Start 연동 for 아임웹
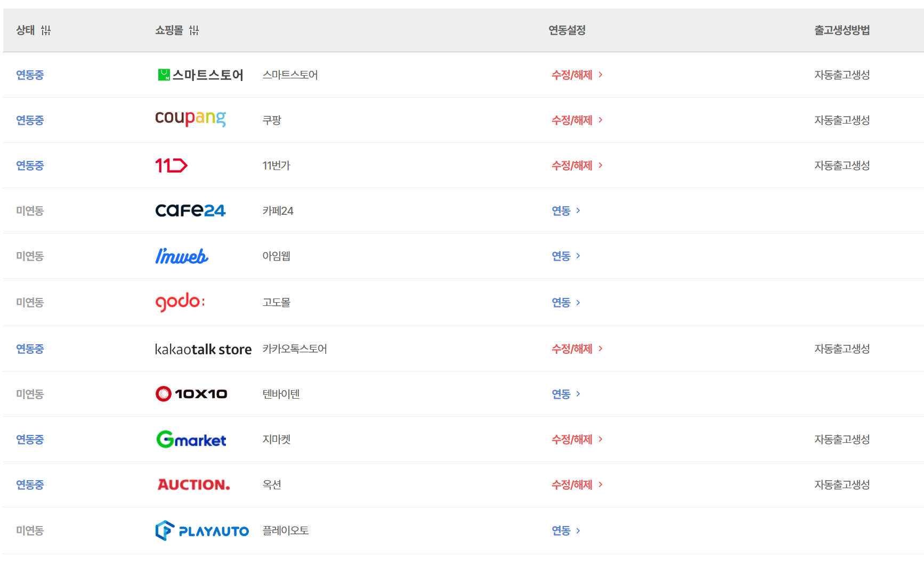Viewport: 924px width, 566px height. pos(566,256)
